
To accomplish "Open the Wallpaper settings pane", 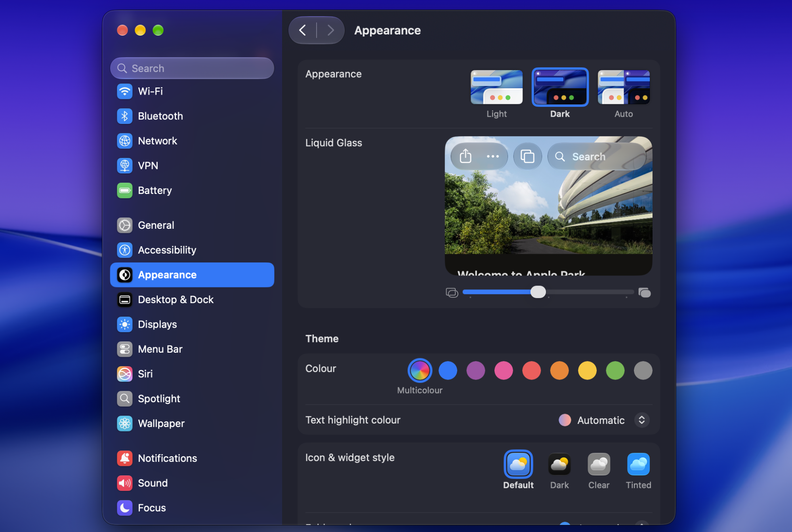I will point(192,424).
